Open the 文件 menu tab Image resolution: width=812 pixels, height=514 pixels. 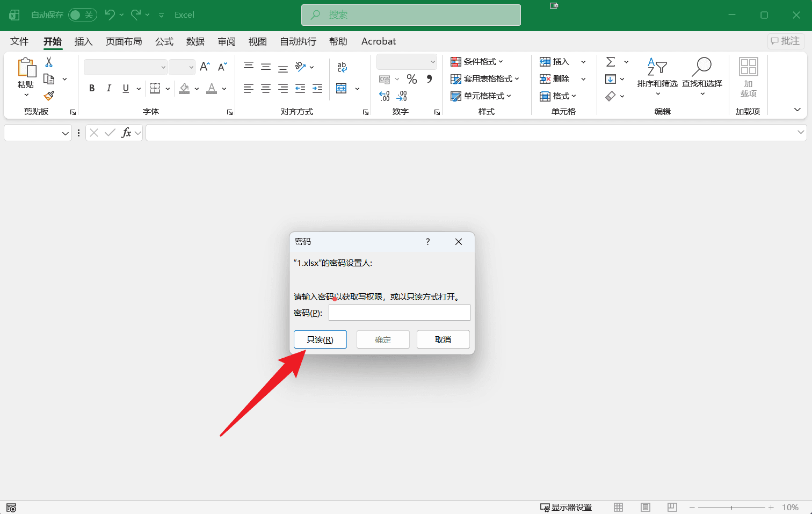19,41
